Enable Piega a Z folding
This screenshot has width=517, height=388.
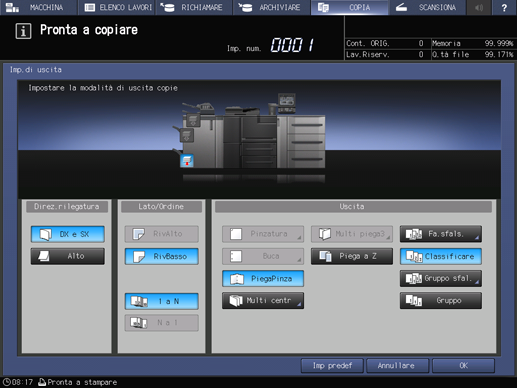pyautogui.click(x=352, y=256)
